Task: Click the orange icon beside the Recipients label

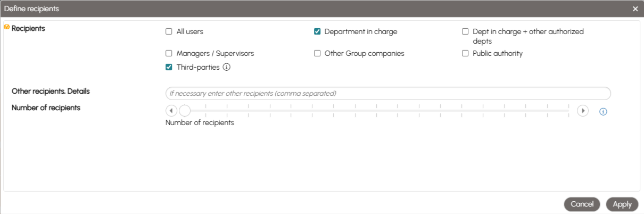Action: (7, 27)
